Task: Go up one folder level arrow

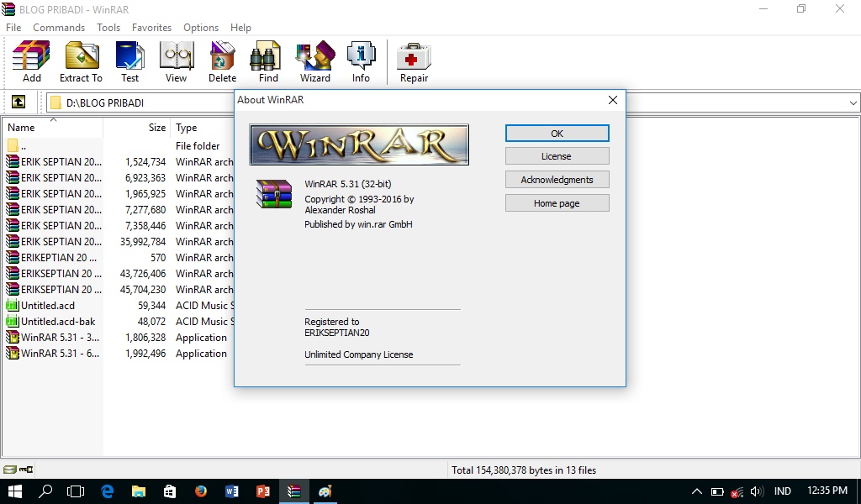Action: pyautogui.click(x=18, y=102)
